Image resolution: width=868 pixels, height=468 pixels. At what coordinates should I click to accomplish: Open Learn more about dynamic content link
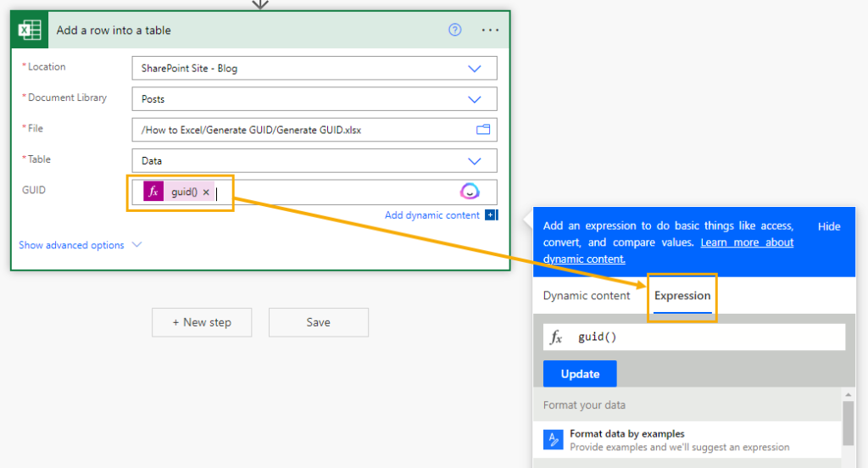tap(668, 250)
